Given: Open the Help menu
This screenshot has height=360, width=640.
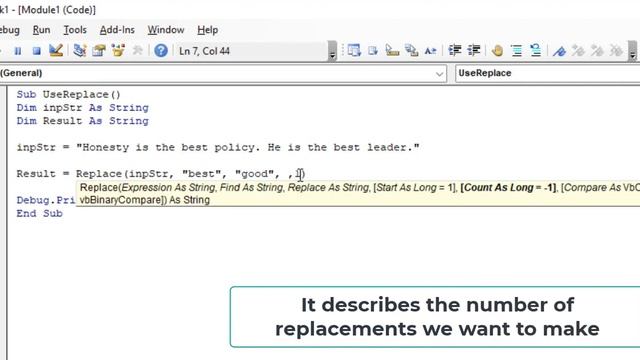Looking at the screenshot, I should click(x=207, y=30).
